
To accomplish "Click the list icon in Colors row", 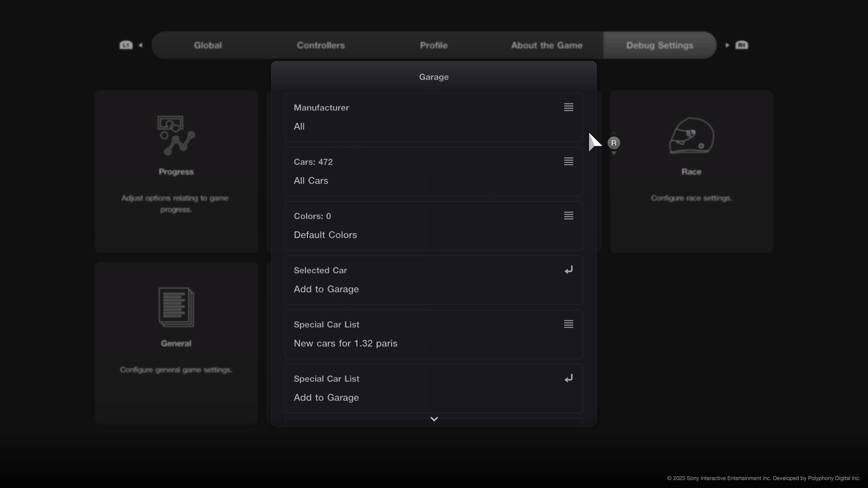I will (568, 216).
